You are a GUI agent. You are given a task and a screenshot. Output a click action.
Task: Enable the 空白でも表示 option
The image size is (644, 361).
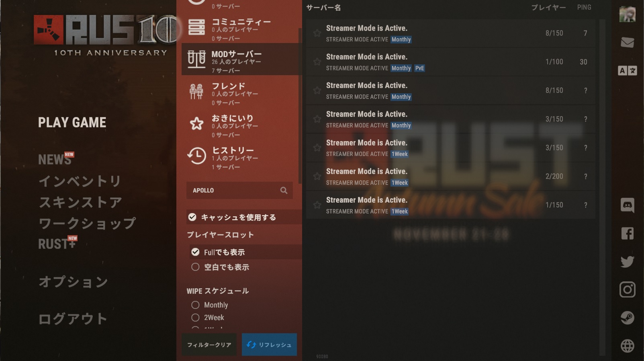tap(195, 267)
